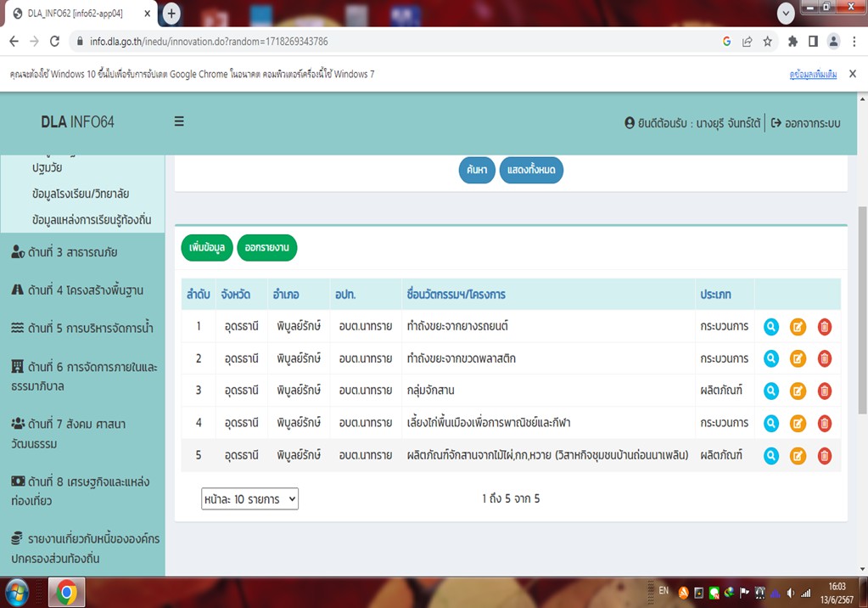
Task: Bookmark this page with the star icon
Action: click(767, 41)
